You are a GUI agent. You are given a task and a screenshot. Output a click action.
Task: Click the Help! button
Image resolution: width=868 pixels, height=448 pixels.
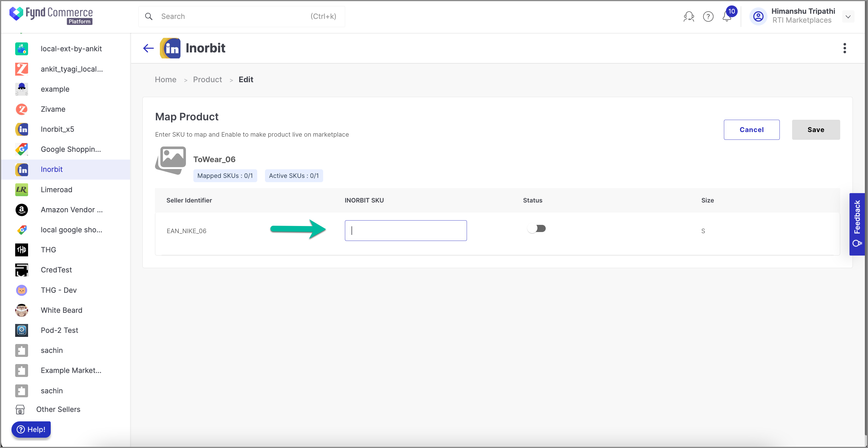click(31, 429)
